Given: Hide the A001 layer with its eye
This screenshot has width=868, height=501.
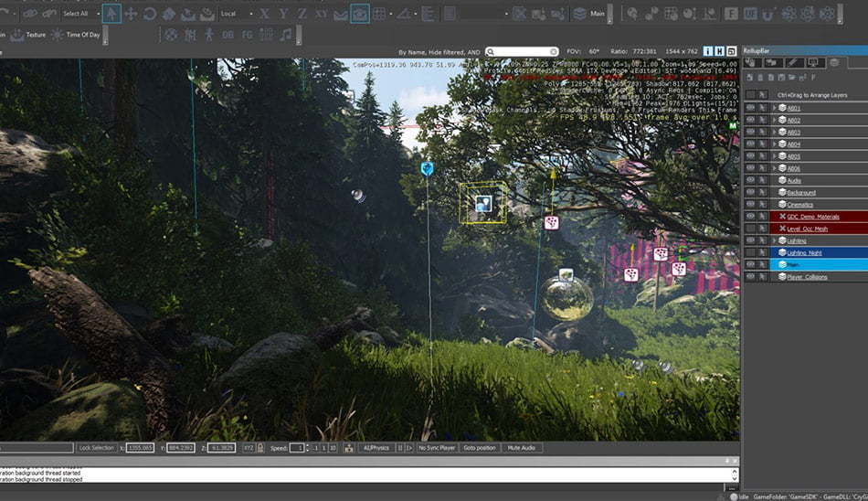Looking at the screenshot, I should (751, 108).
